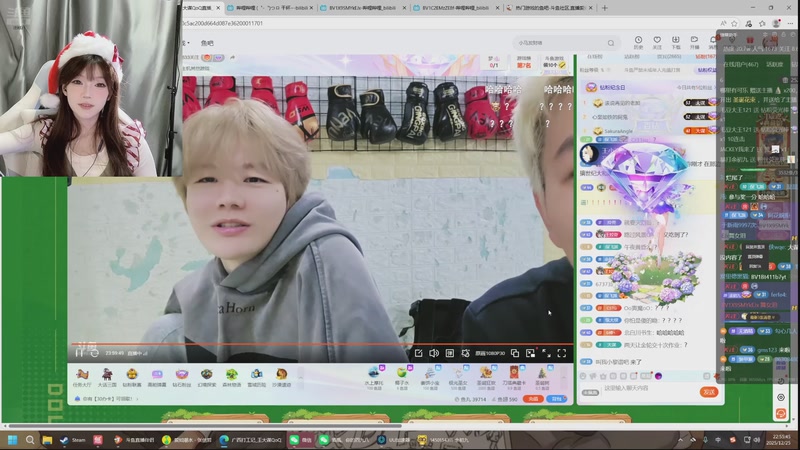Open the 任务大厅 task hall icon
The height and width of the screenshot is (450, 800).
tap(82, 378)
